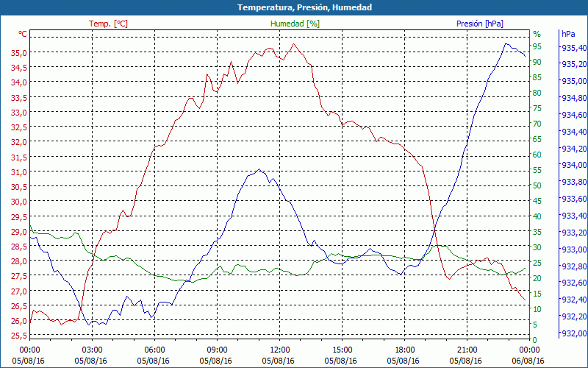This screenshot has height=368, width=588.
Task: Click the 27,0 temperature axis value
Action: (18, 291)
